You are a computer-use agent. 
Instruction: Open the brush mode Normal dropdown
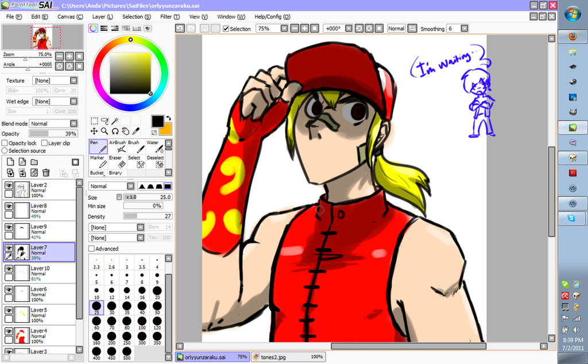[111, 186]
